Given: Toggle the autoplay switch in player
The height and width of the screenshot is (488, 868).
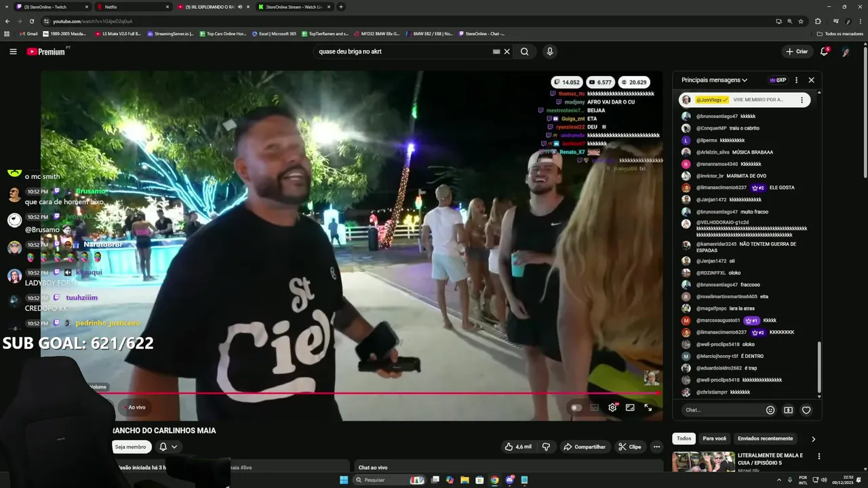Looking at the screenshot, I should click(x=576, y=407).
